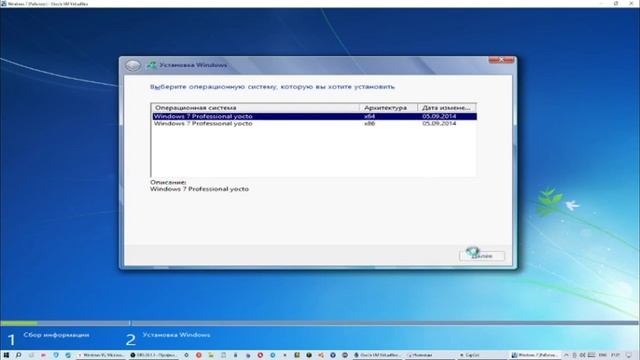Click the 05.09.2014 date in the x64 row
This screenshot has height=360, width=640.
[439, 116]
